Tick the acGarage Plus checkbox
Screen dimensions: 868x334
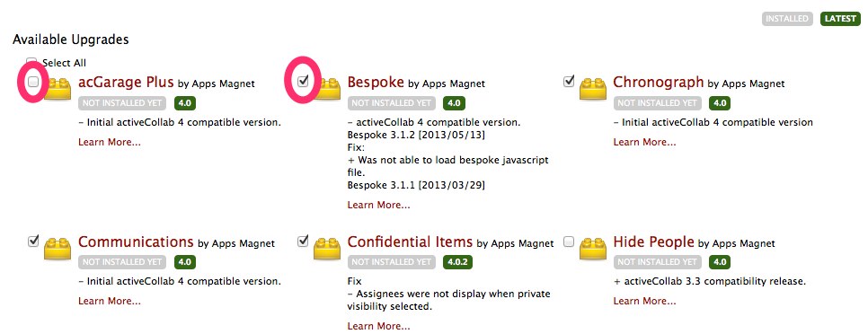point(33,82)
